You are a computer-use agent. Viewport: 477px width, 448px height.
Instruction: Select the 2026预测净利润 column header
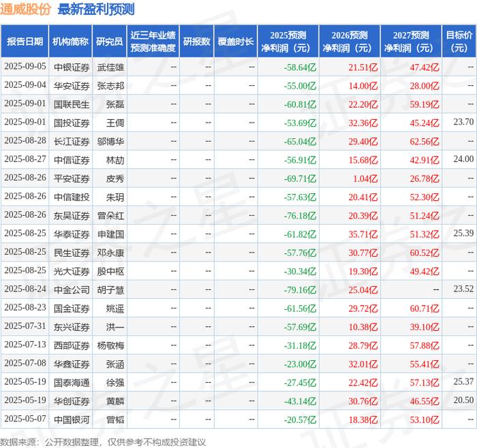[350, 42]
